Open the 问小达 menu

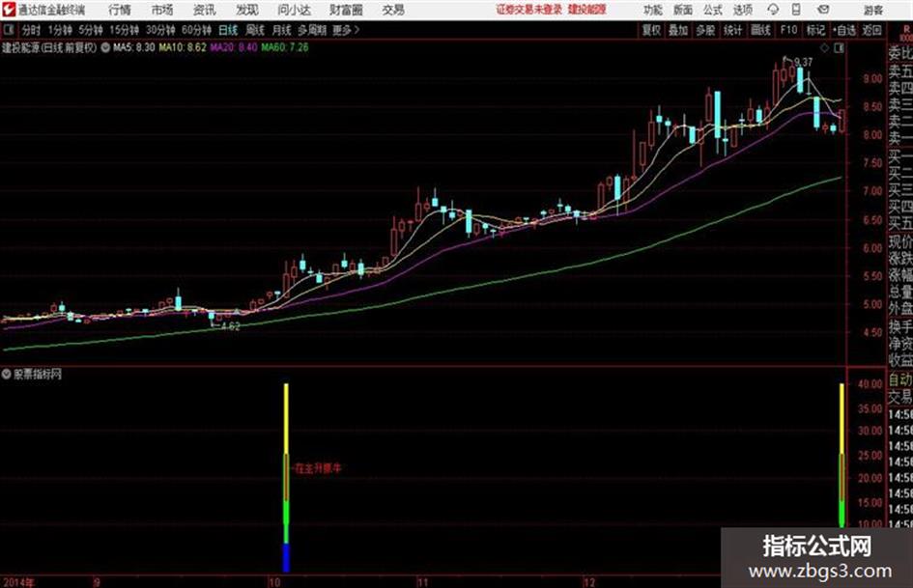(294, 10)
